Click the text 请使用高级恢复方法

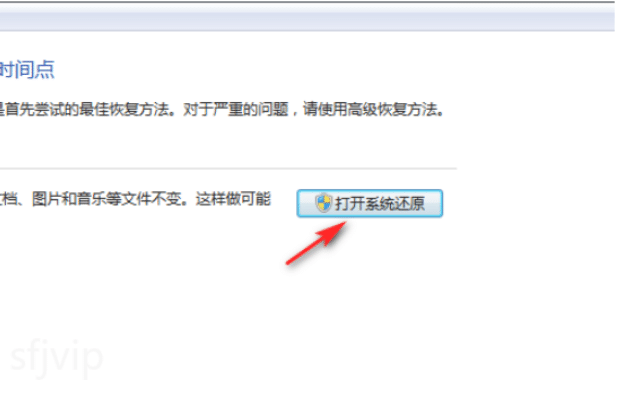tap(370, 109)
